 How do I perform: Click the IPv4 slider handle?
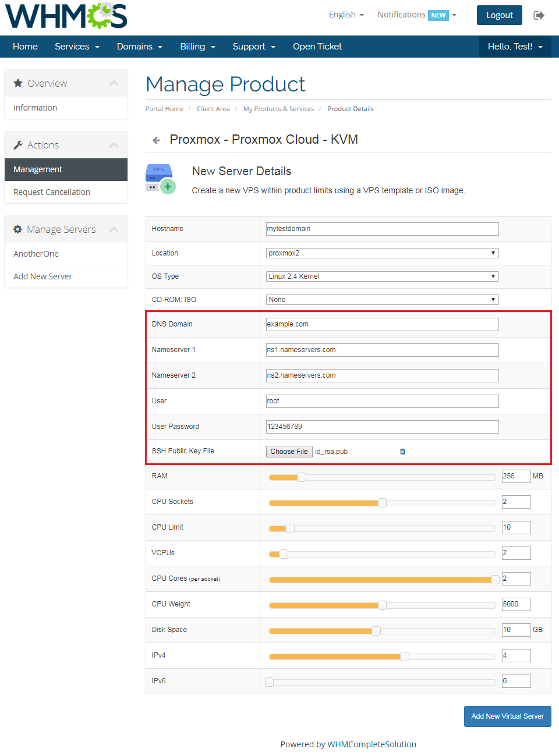coord(405,656)
